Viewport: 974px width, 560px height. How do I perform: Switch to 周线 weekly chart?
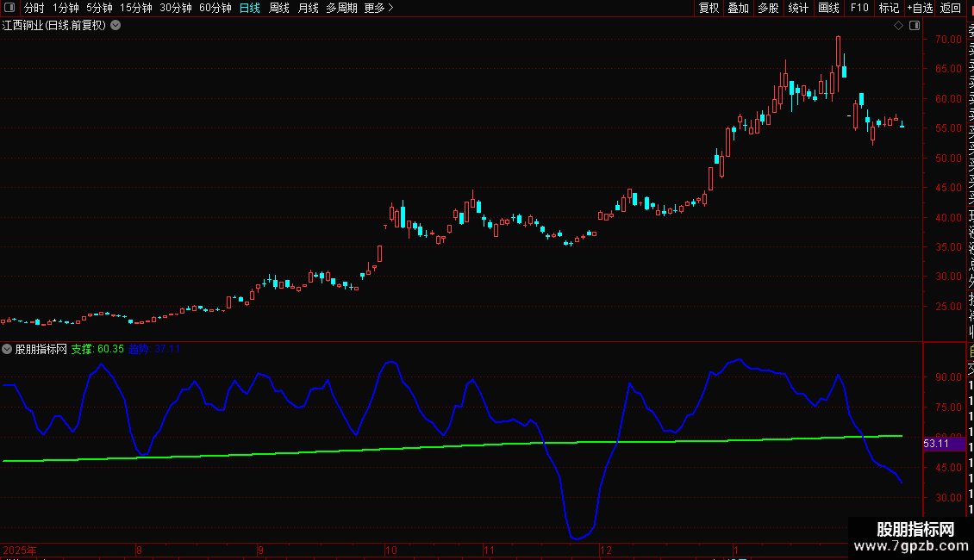pos(279,8)
